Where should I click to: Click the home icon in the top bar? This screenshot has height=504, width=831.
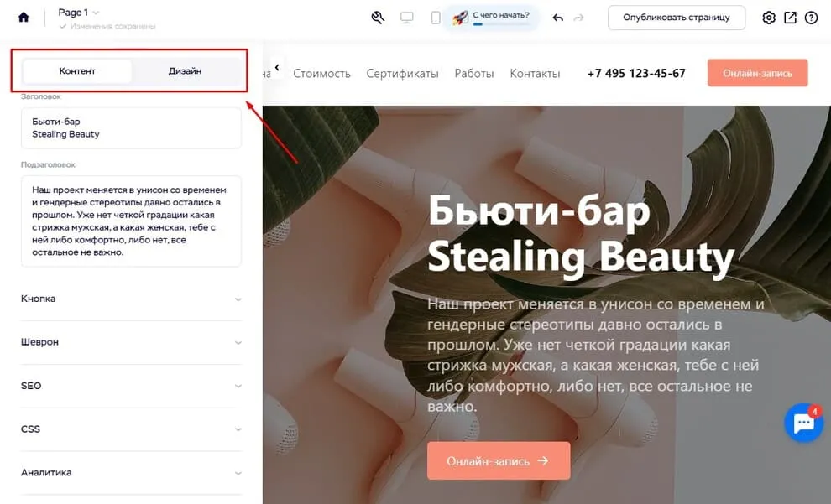click(x=24, y=18)
